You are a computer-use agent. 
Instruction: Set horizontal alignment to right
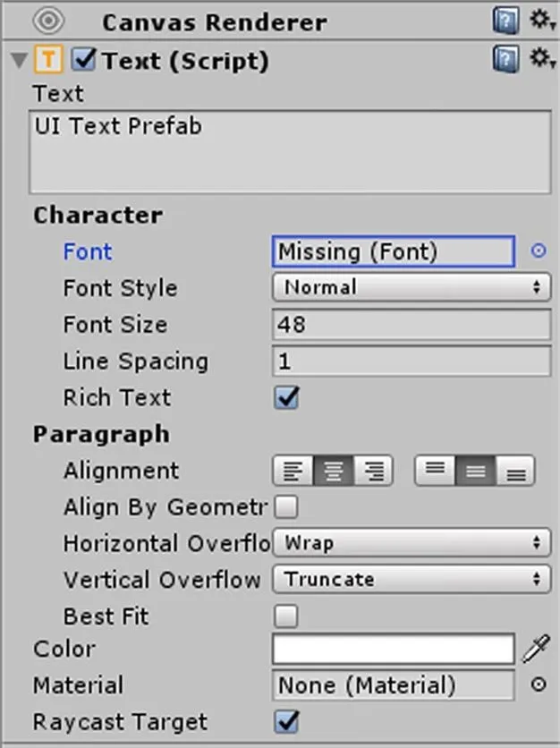(x=373, y=471)
